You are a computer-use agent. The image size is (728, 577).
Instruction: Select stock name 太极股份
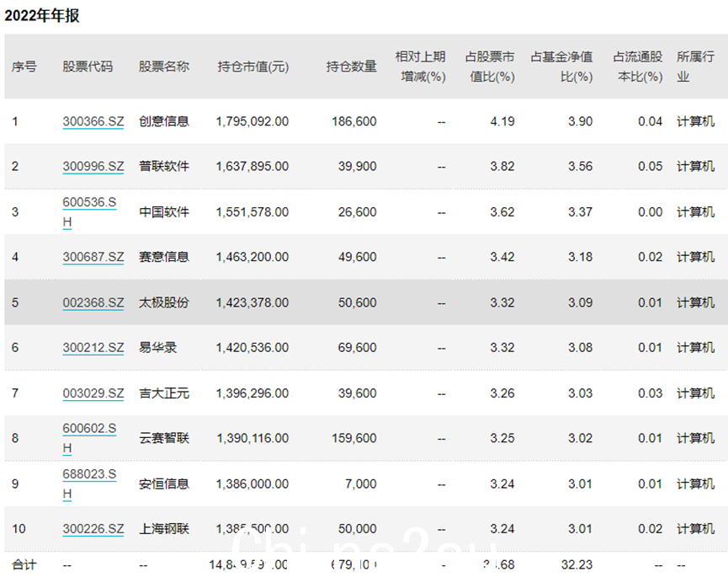164,303
